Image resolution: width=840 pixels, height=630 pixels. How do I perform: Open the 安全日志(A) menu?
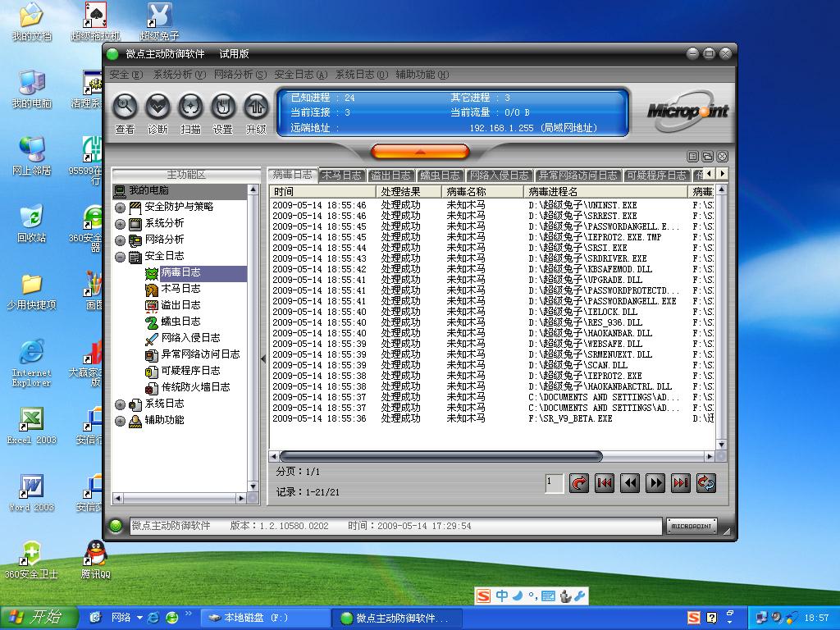[x=300, y=75]
